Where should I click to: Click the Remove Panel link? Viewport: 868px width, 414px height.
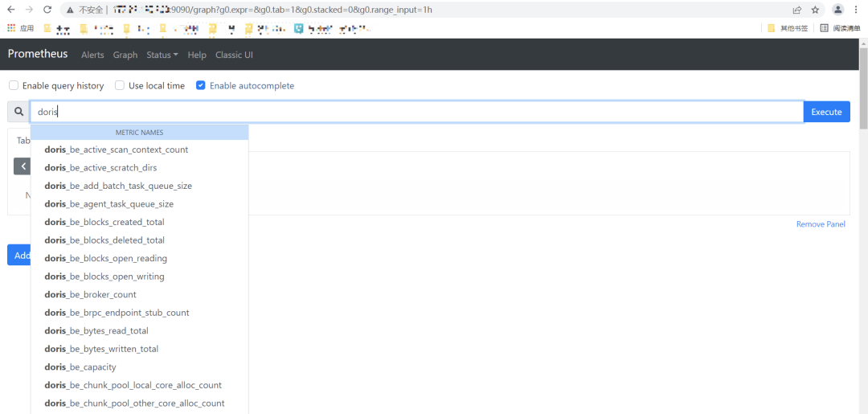[821, 224]
